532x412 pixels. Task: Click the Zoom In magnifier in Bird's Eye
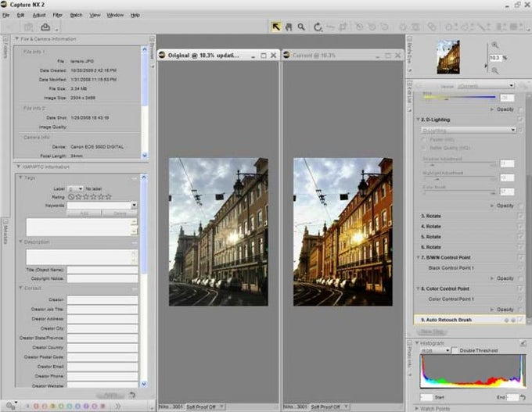(x=495, y=45)
